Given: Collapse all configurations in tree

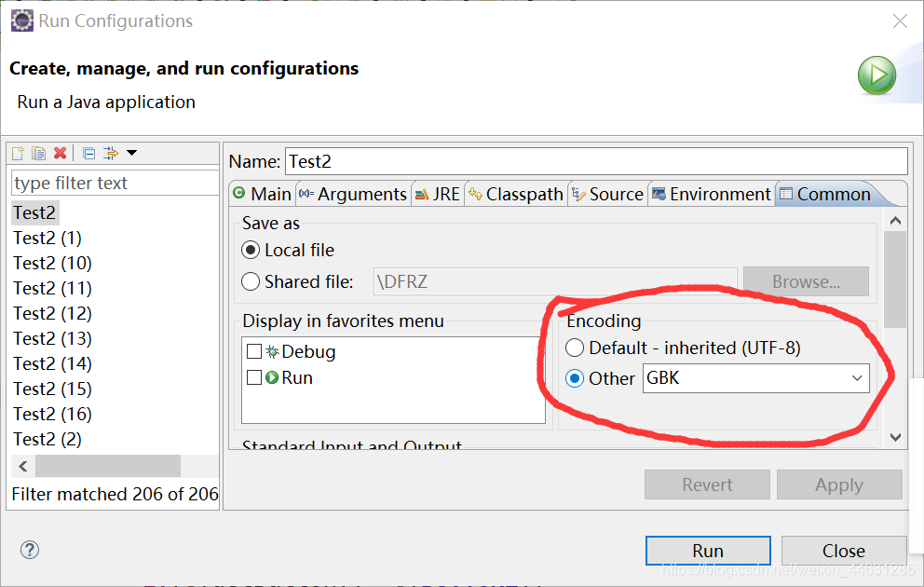Looking at the screenshot, I should coord(89,154).
